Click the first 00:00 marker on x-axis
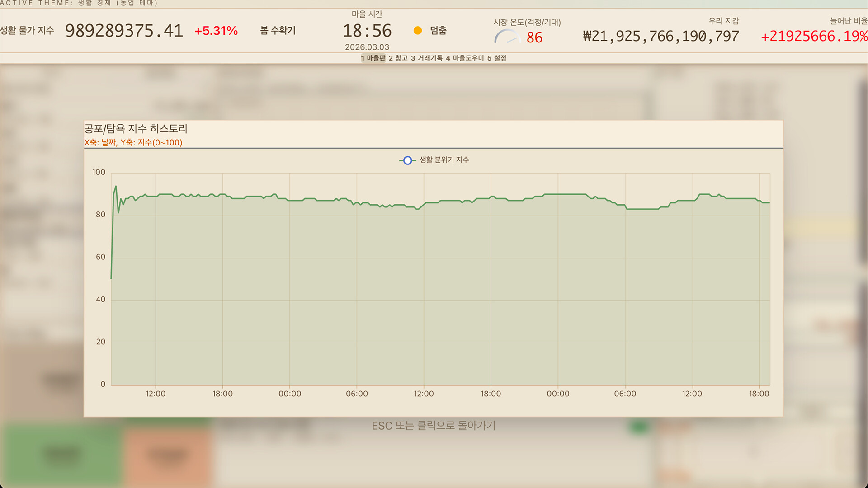 tap(290, 394)
